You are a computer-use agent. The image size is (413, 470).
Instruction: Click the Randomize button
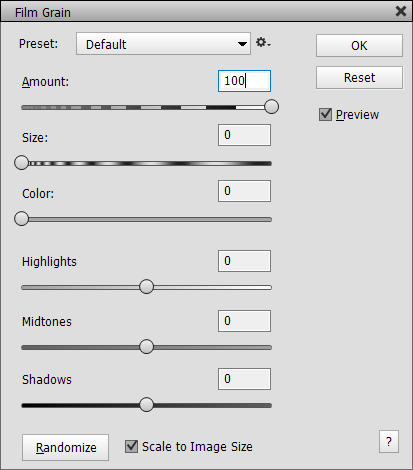point(65,447)
